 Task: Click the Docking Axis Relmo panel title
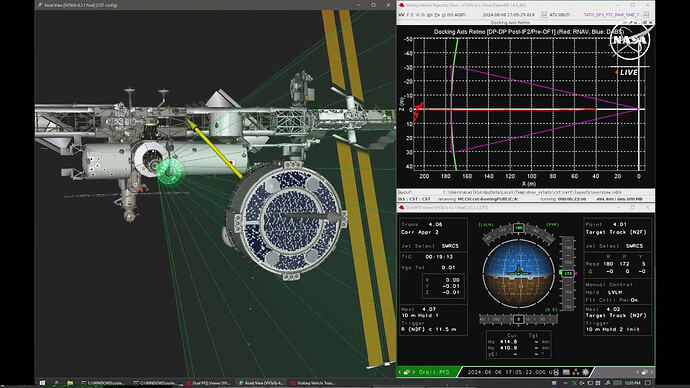coord(510,22)
